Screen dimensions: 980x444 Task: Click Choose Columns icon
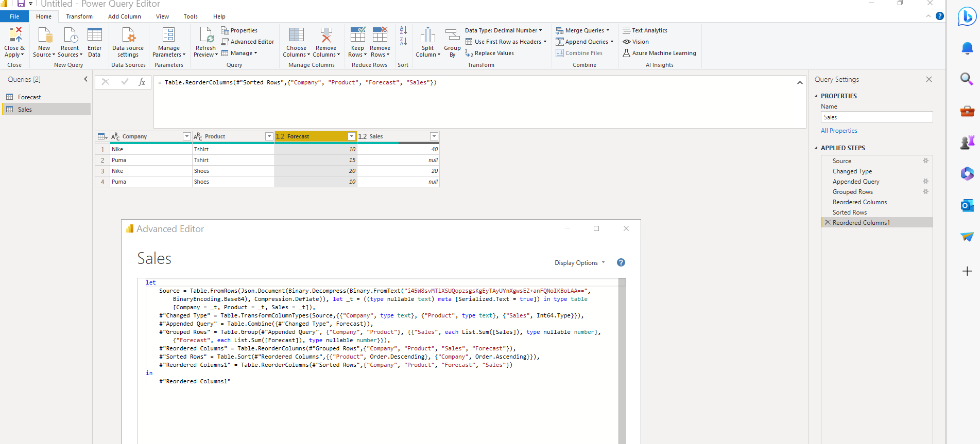click(297, 34)
